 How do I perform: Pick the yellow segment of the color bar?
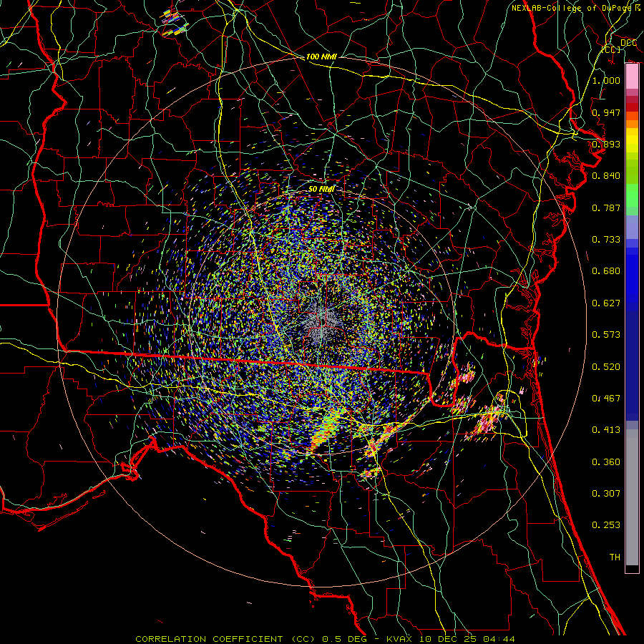(632, 140)
